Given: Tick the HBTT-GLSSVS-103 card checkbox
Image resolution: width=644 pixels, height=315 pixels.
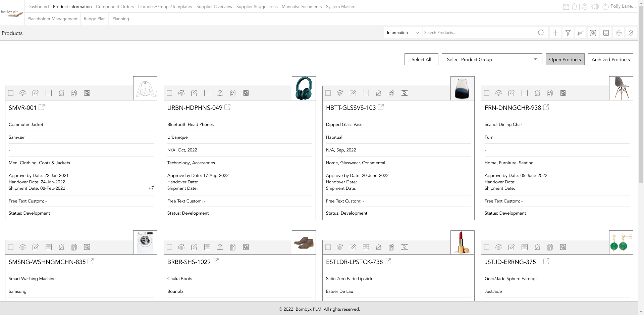Looking at the screenshot, I should [x=328, y=93].
